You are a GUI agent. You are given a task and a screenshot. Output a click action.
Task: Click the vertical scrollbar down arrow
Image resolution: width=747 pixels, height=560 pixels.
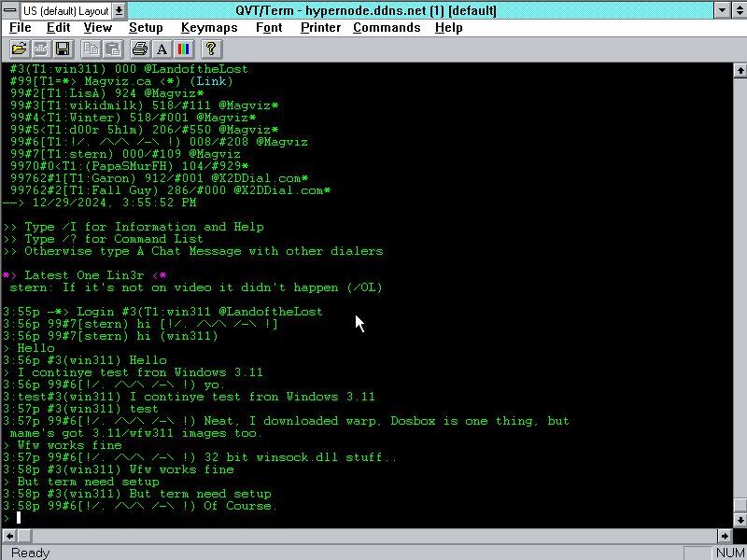tap(740, 521)
